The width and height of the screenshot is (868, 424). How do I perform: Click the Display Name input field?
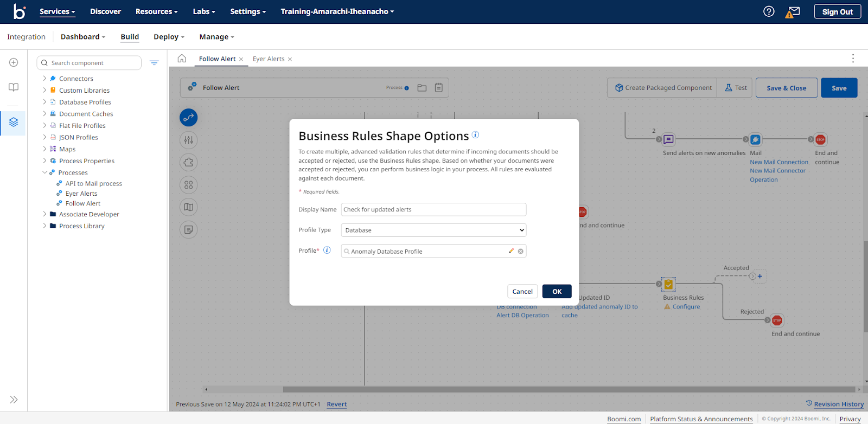point(433,209)
